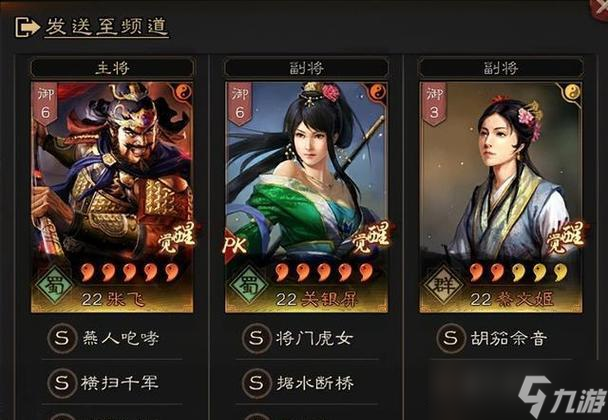Click the 主将 slot header
This screenshot has height=420, width=608.
pos(112,68)
